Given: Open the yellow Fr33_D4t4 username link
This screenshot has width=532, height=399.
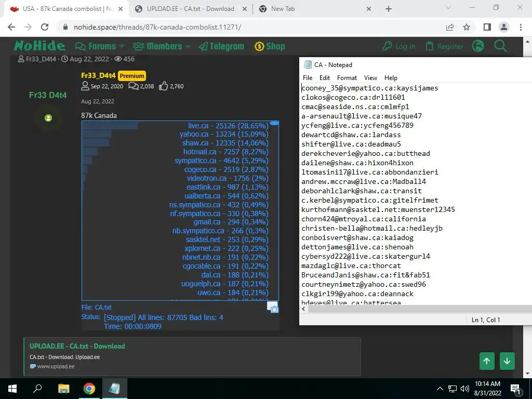Looking at the screenshot, I should [98, 76].
